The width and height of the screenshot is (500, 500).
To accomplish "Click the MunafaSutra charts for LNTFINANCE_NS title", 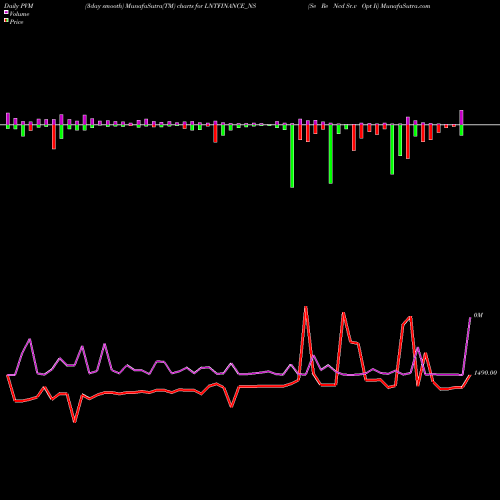I will (171, 6).
